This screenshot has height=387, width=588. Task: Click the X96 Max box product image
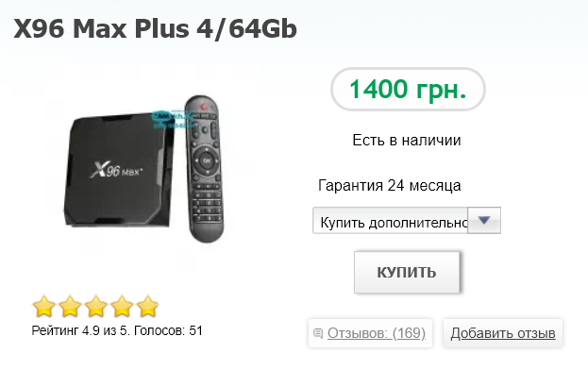(x=119, y=169)
